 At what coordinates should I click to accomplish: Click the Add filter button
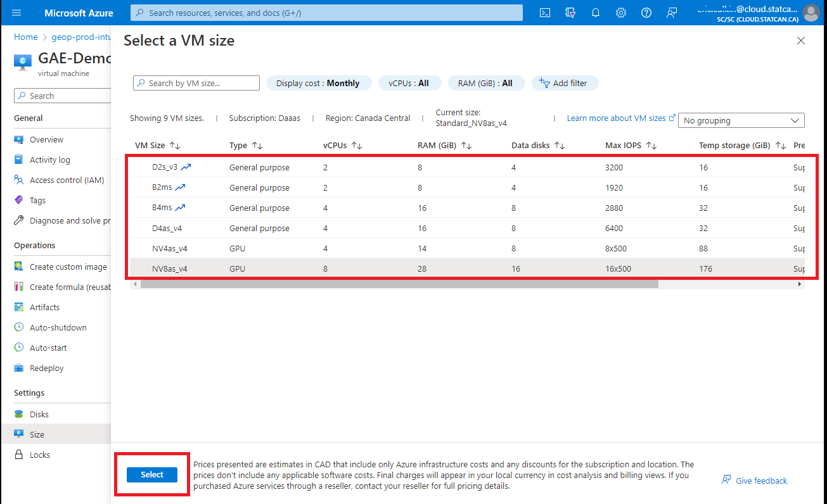(565, 83)
